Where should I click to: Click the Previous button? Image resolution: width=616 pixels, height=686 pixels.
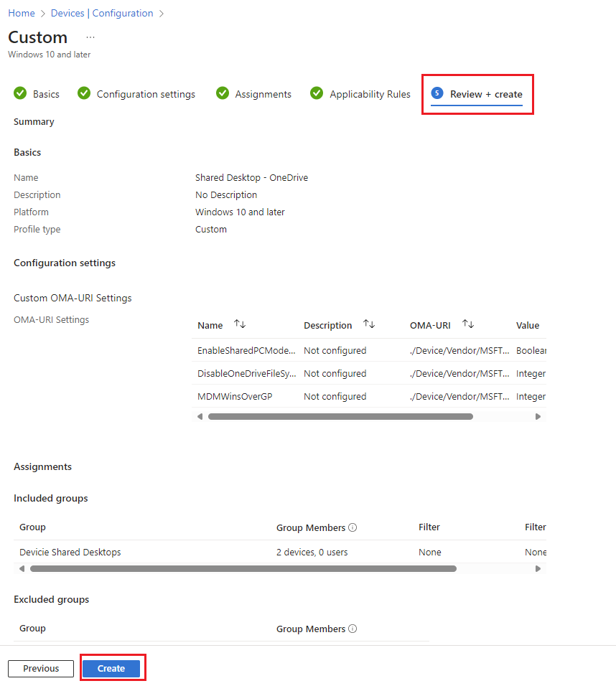(41, 668)
